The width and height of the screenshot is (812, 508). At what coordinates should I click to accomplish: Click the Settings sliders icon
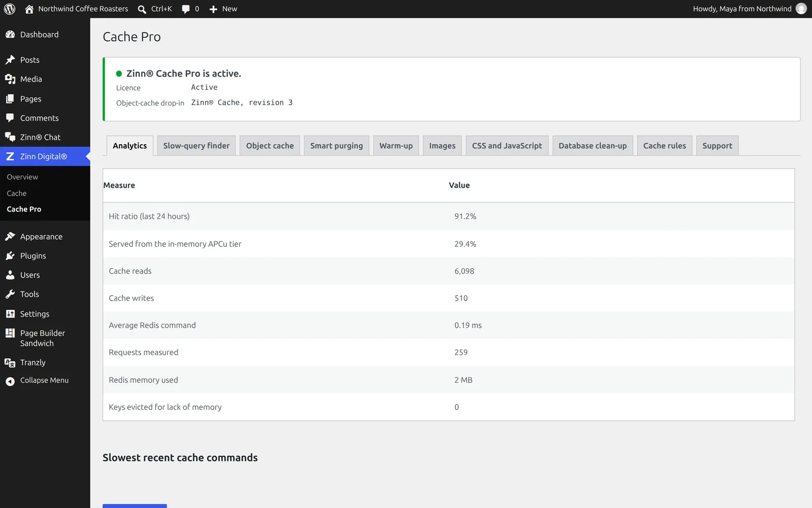pyautogui.click(x=10, y=314)
